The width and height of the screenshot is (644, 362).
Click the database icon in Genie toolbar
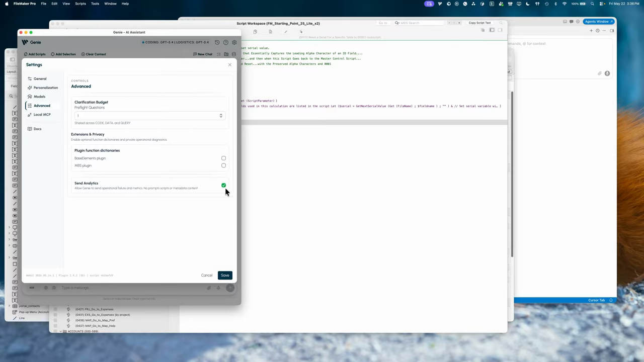[x=233, y=54]
